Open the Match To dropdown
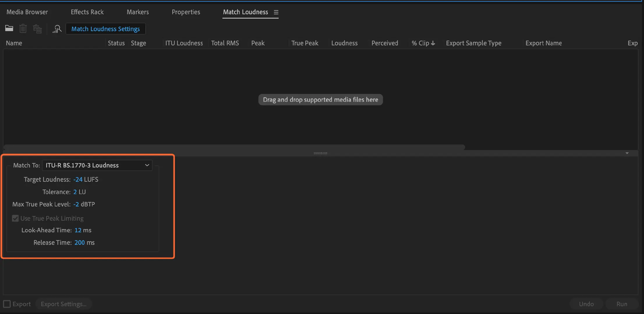The width and height of the screenshot is (644, 314). point(97,165)
